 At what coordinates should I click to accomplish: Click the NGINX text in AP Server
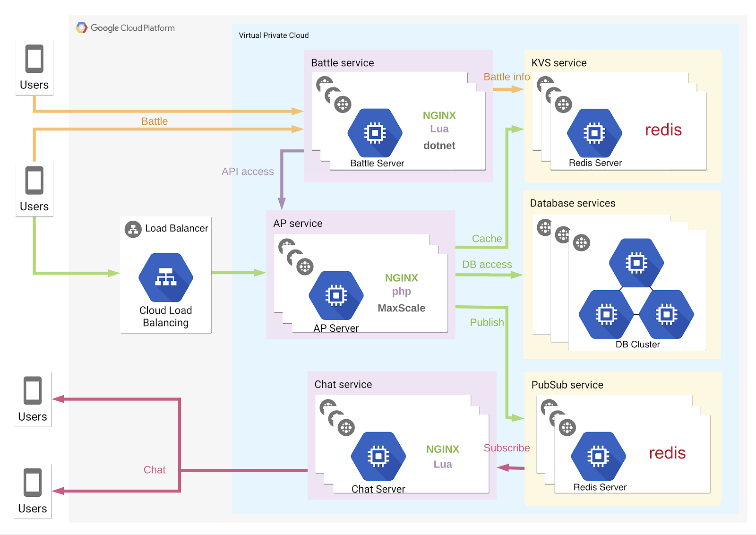(402, 278)
